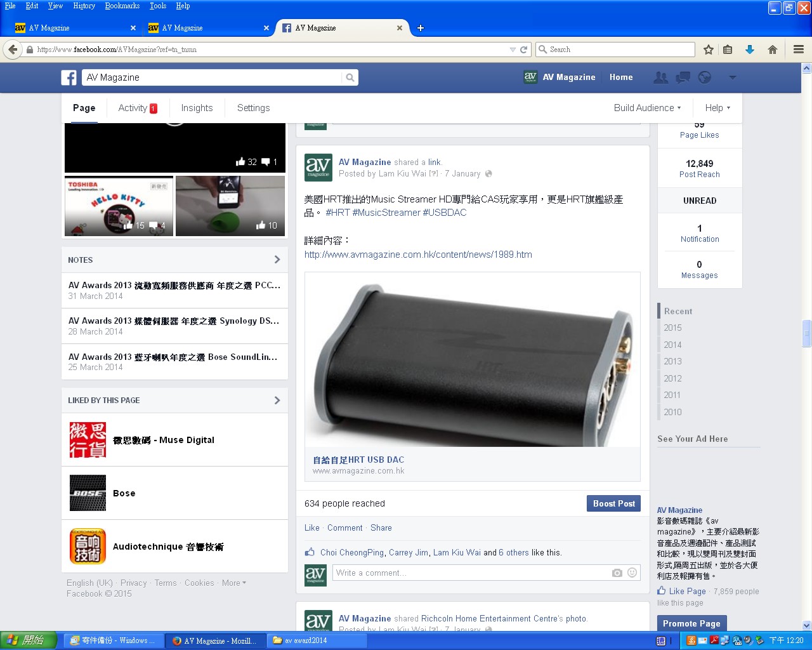Open notifications globe icon
The image size is (812, 650).
pyautogui.click(x=704, y=77)
